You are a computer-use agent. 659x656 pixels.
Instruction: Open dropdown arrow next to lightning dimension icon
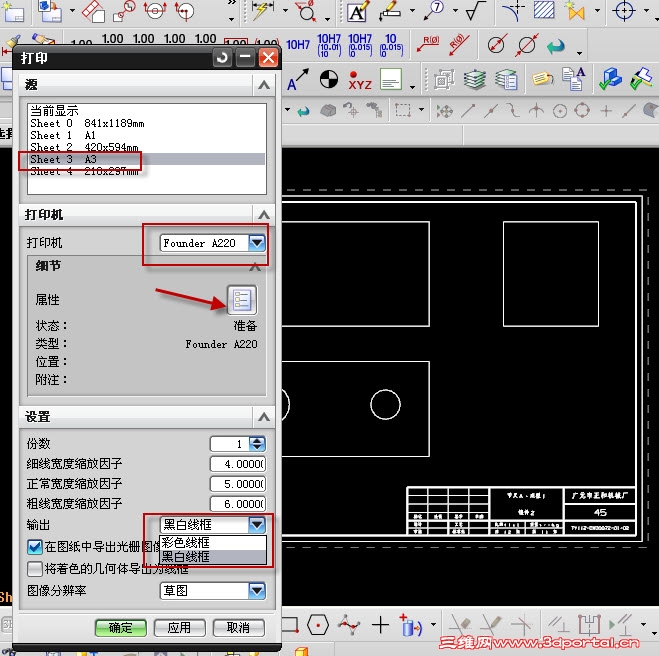click(285, 10)
